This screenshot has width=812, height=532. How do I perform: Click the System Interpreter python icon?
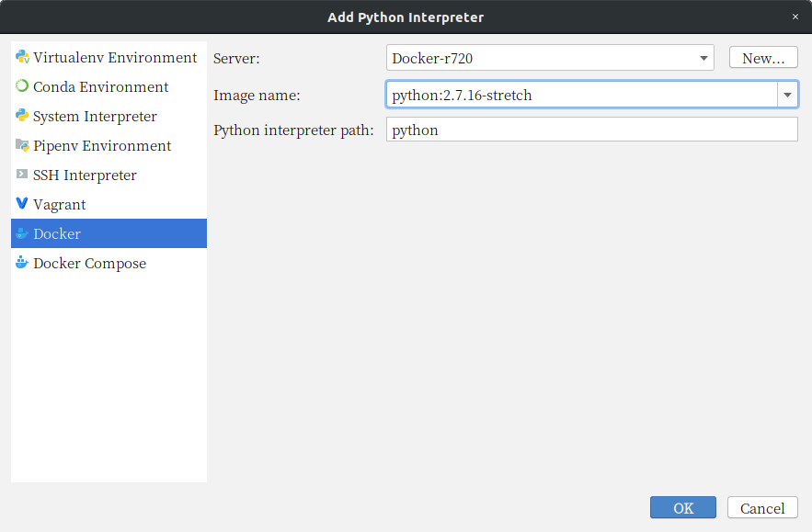click(22, 116)
